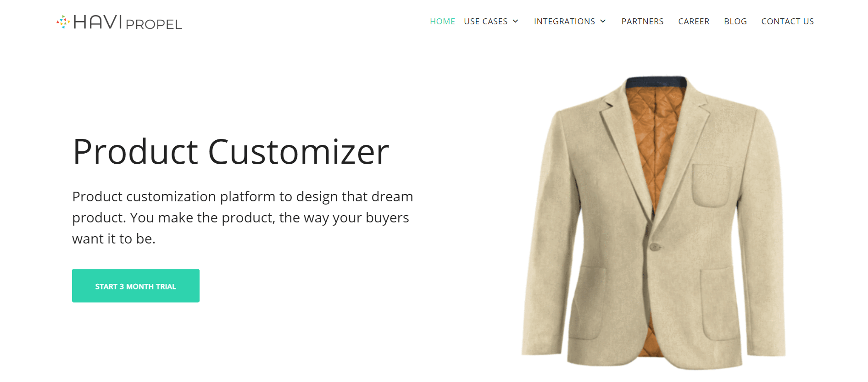Click the blazer's front button
Viewport: 868px width, 382px height.
click(655, 247)
